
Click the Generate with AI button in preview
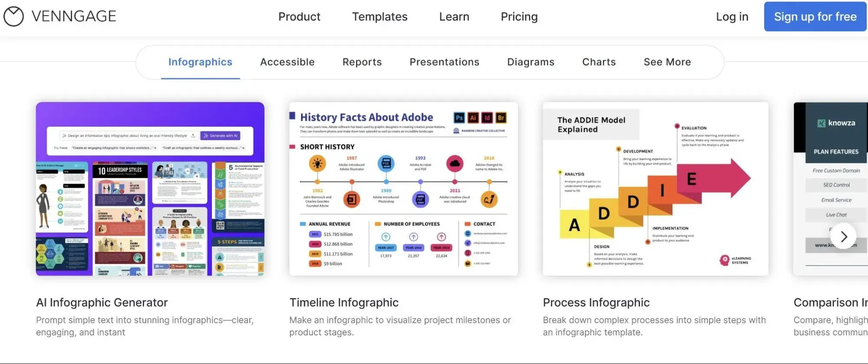tap(220, 135)
